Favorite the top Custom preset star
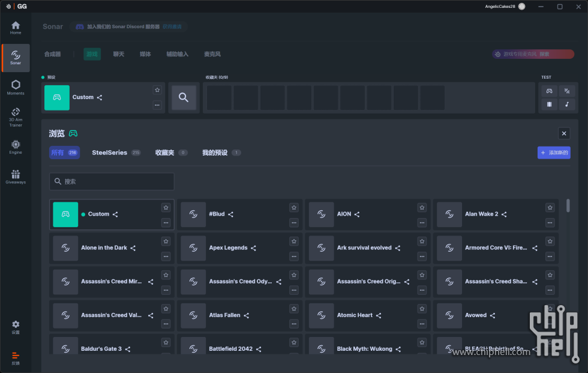This screenshot has height=373, width=588. 157,90
